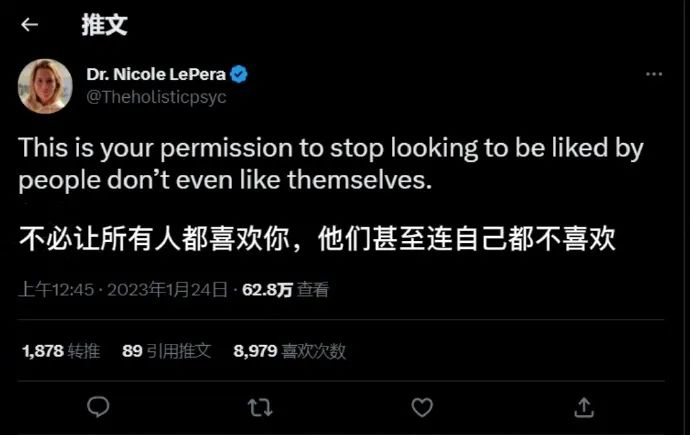View the 89 quote tweets
This screenshot has width=690, height=435.
(167, 351)
